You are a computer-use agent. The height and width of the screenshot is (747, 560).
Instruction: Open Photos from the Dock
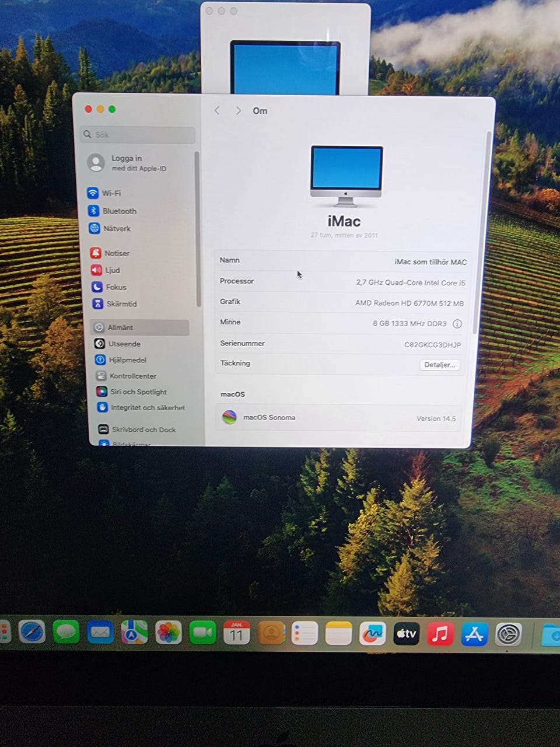[169, 633]
